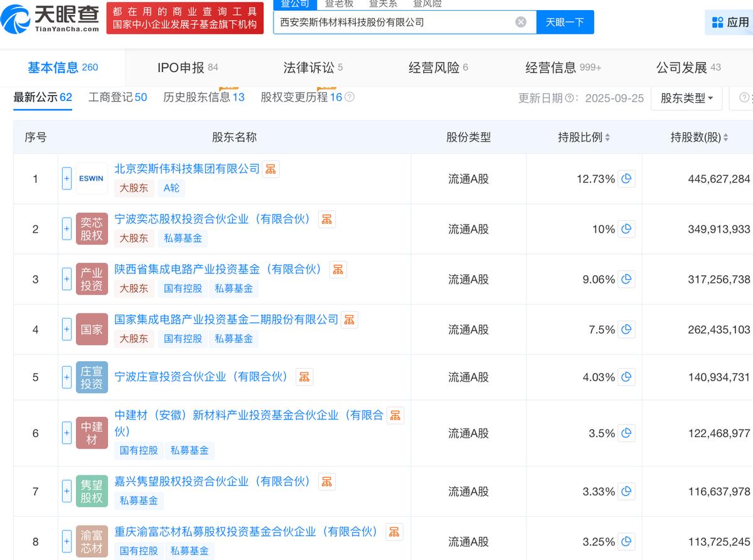Viewport: 753px width, 560px height.
Task: Open help icon beside 更新日期
Action: tap(570, 98)
